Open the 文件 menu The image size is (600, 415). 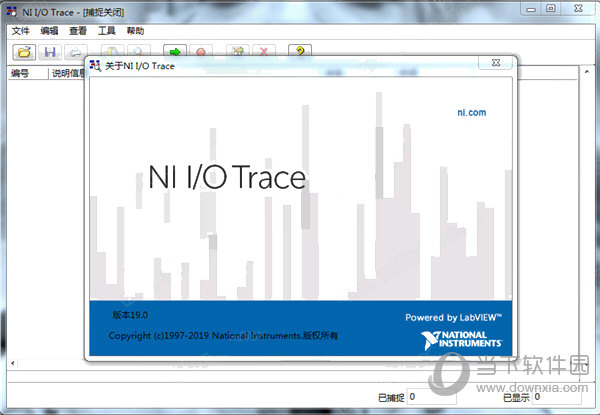[x=20, y=31]
